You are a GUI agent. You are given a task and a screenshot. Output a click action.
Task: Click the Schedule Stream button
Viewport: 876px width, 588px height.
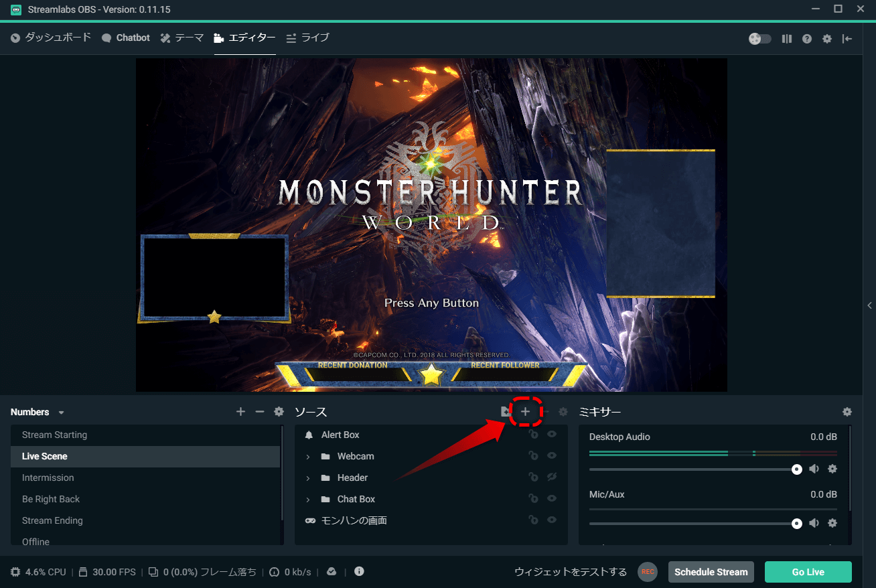(x=711, y=572)
